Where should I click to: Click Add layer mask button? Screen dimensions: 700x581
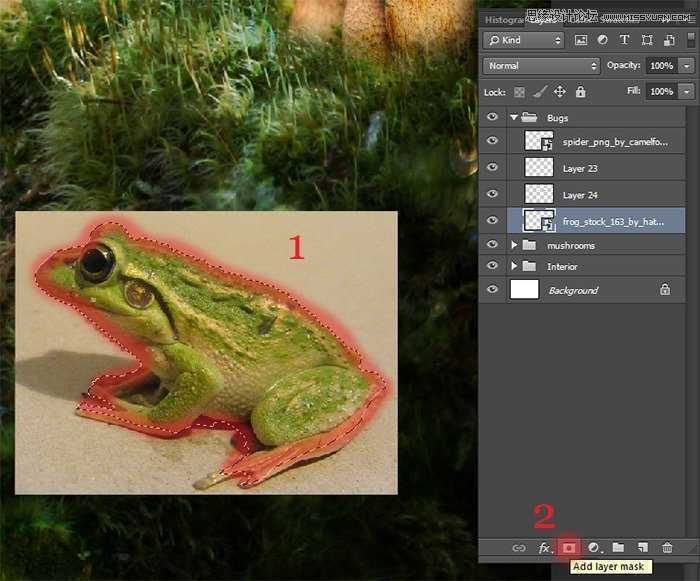pyautogui.click(x=569, y=548)
